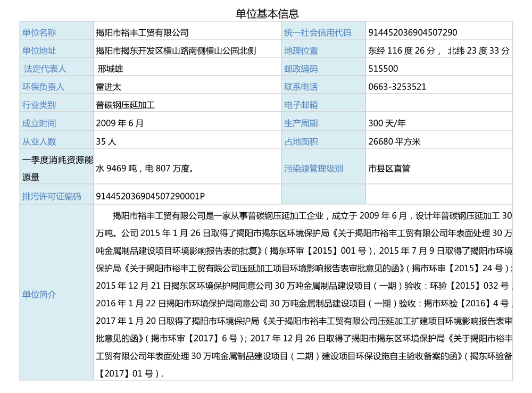Click the date 2009 年 6 月 beside 成立时间
The image size is (532, 393).
(x=119, y=123)
